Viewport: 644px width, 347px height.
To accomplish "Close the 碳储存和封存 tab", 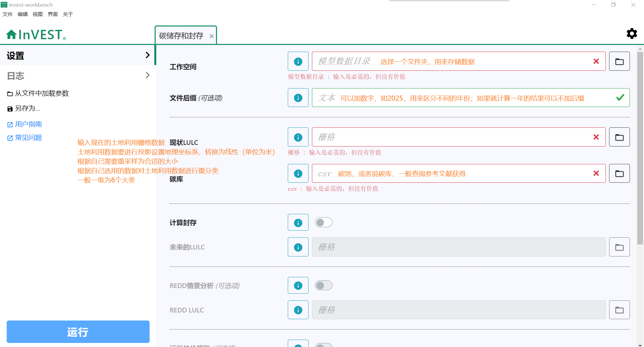I will (x=211, y=36).
